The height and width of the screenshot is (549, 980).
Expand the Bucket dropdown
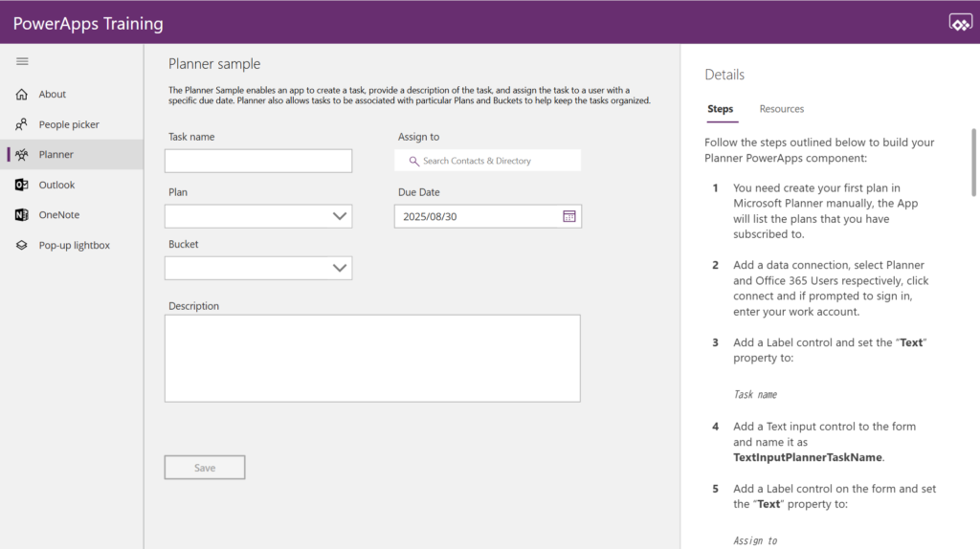[258, 268]
